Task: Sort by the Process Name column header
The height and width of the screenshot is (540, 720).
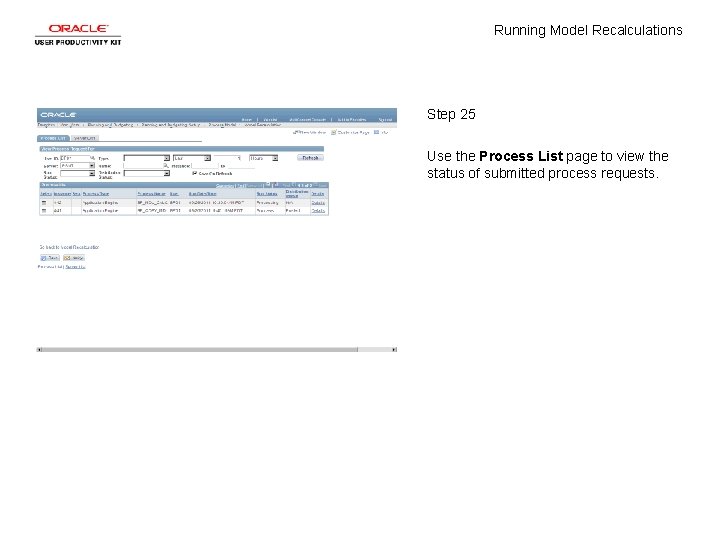Action: pos(152,194)
